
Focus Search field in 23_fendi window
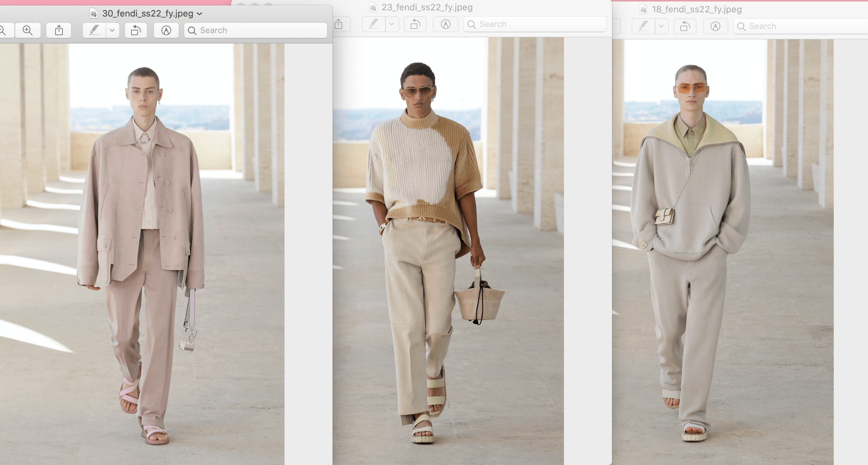coord(535,24)
